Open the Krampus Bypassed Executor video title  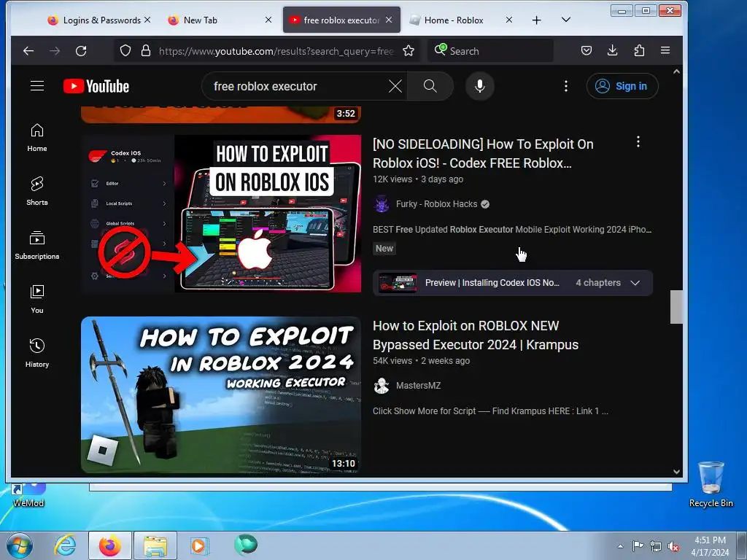click(476, 335)
